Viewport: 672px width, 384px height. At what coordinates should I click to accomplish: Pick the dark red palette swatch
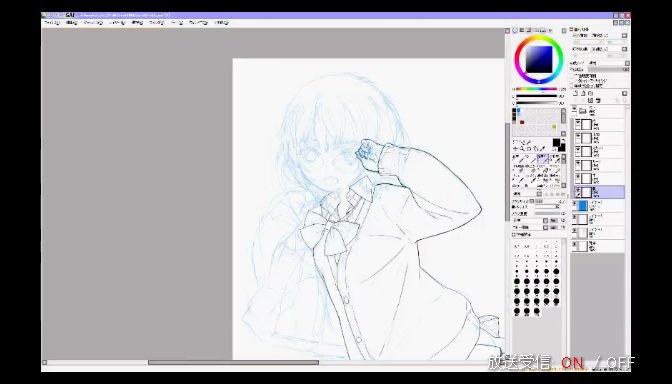click(522, 122)
